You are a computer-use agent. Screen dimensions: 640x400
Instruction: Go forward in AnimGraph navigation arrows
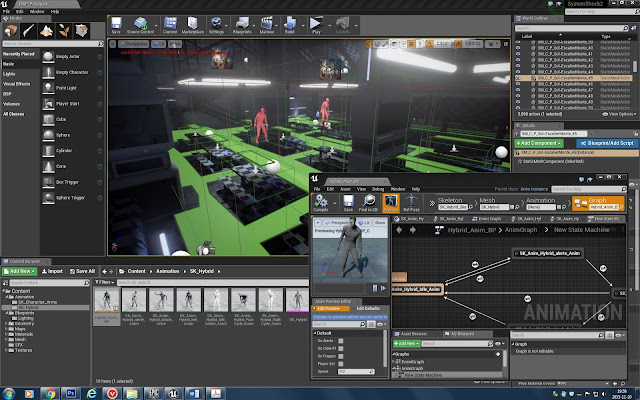(x=413, y=230)
